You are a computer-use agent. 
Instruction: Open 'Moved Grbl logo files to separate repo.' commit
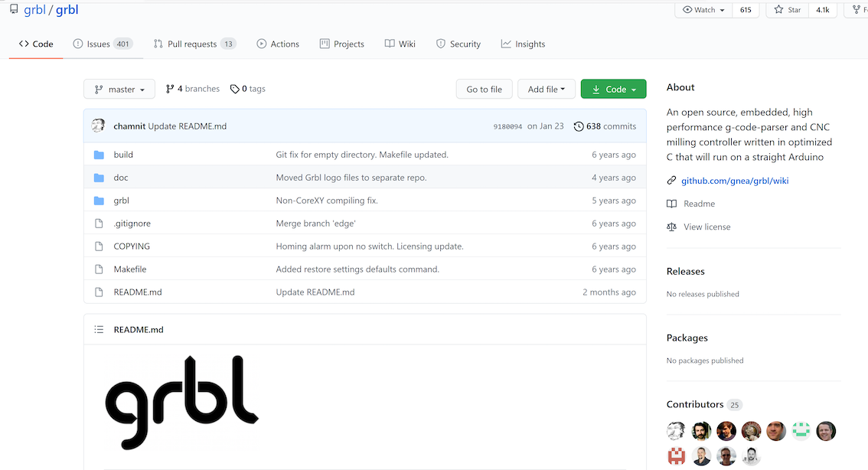pyautogui.click(x=351, y=178)
